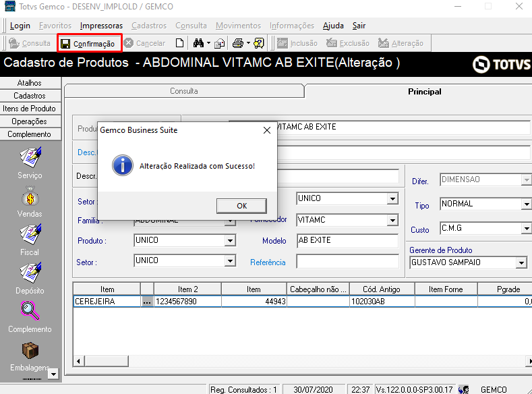The image size is (532, 394).
Task: Click the grid scroll left arrow
Action: (78, 361)
